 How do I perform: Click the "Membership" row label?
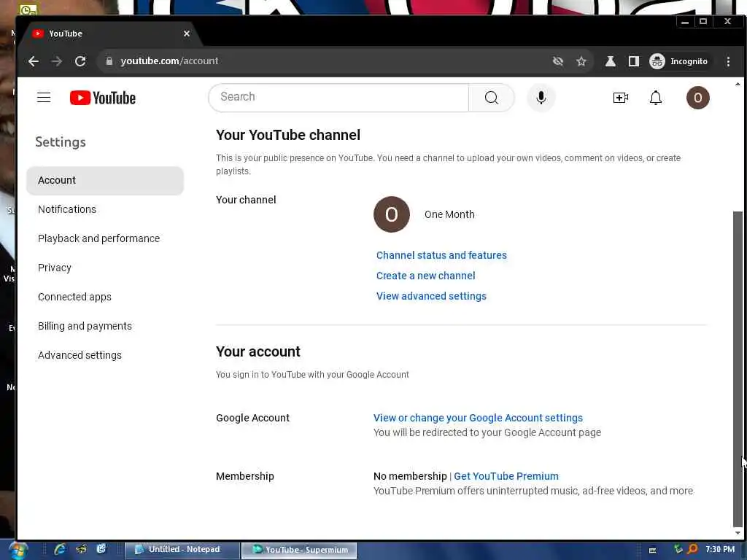(x=245, y=476)
